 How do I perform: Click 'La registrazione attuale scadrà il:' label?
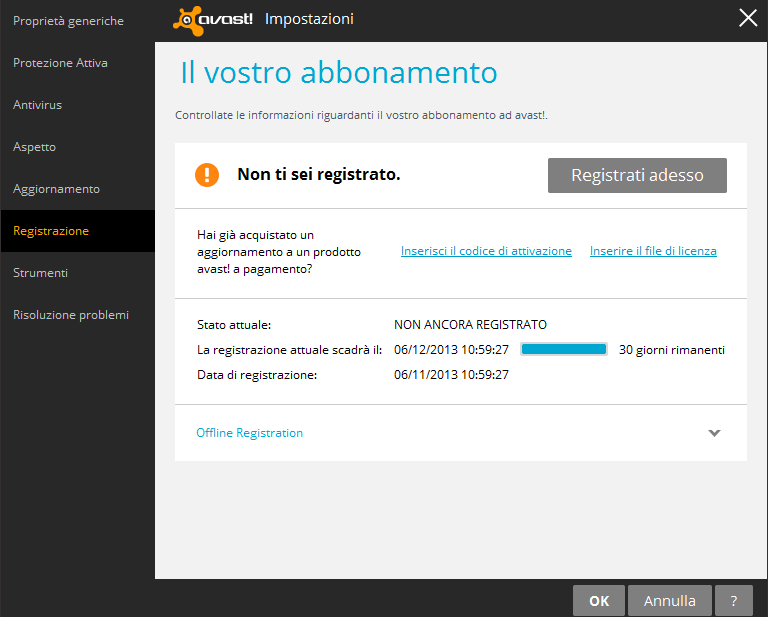pyautogui.click(x=289, y=350)
